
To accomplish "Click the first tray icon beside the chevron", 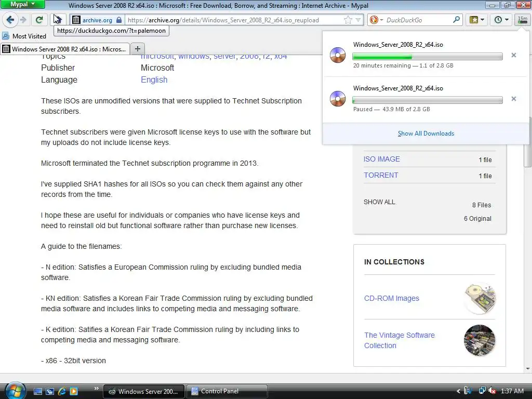I will [x=468, y=391].
